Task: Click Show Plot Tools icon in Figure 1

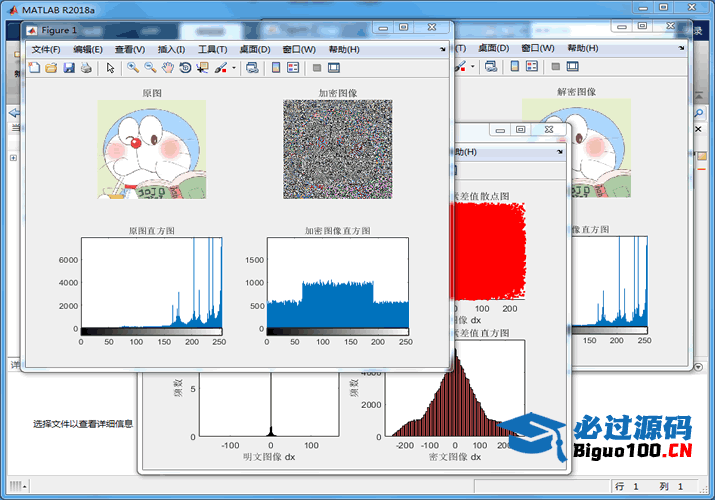Action: pos(334,68)
